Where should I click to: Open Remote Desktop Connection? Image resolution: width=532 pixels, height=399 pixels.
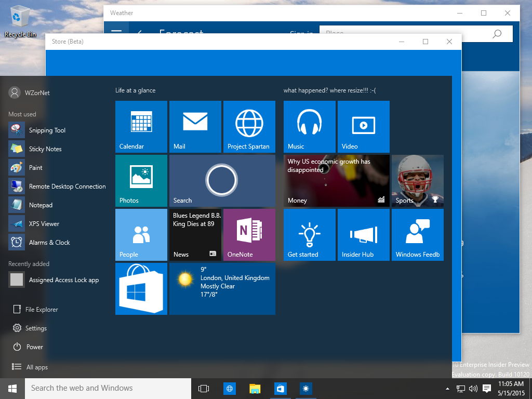57,186
